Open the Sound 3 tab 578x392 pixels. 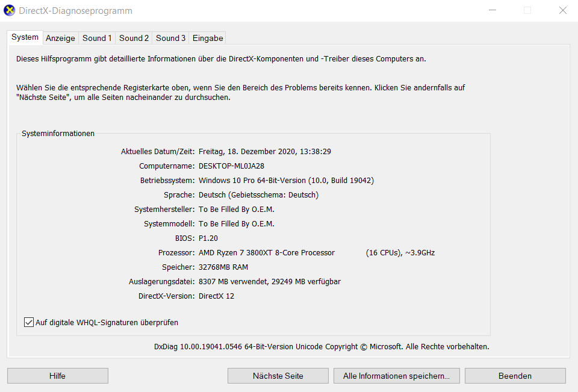click(x=170, y=38)
